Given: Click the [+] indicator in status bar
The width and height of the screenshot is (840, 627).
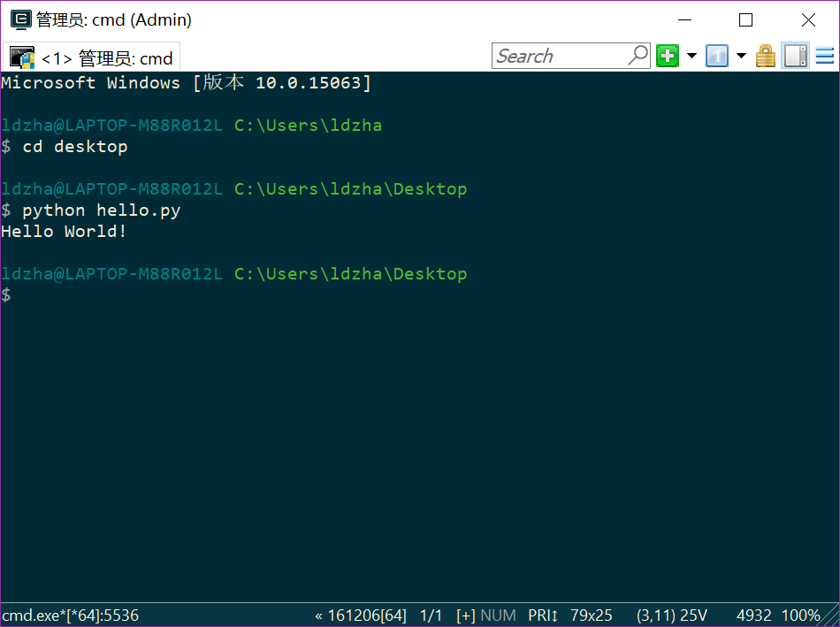Looking at the screenshot, I should [466, 616].
